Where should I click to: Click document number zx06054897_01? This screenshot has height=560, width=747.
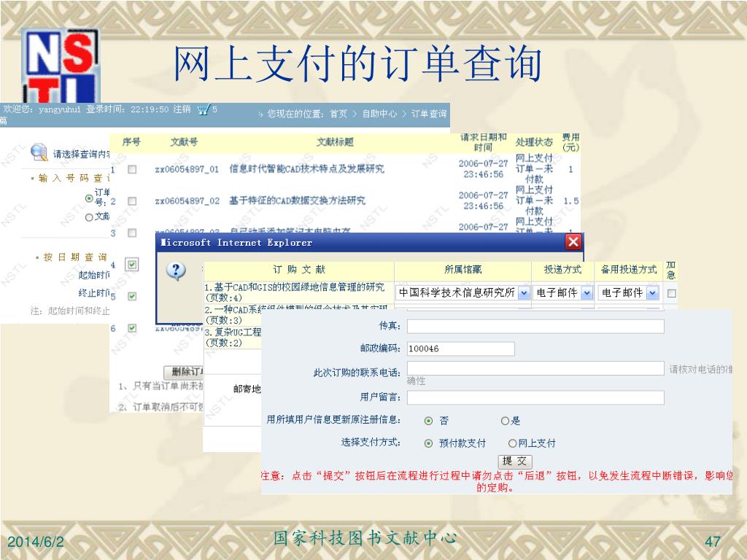click(187, 169)
